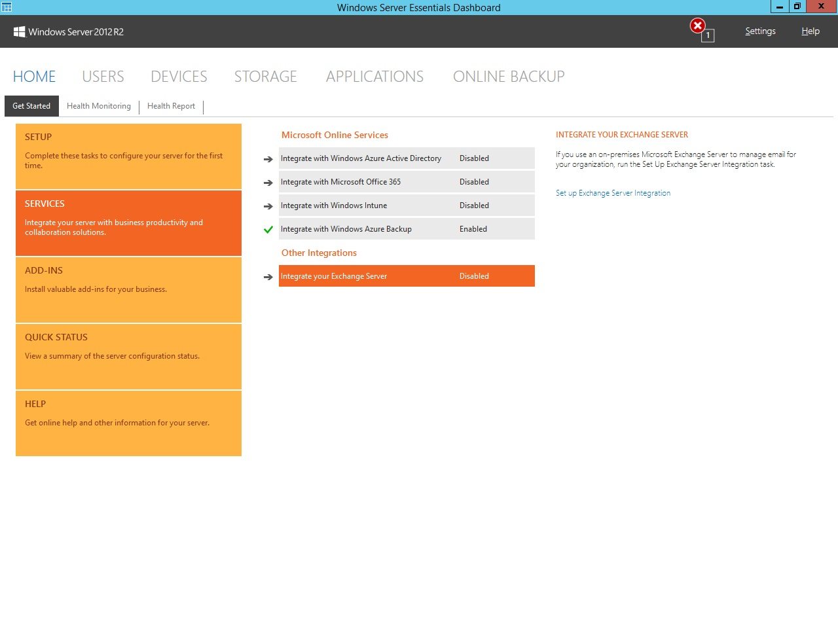Click the arrow icon beside Microsoft Office 365

click(x=268, y=183)
